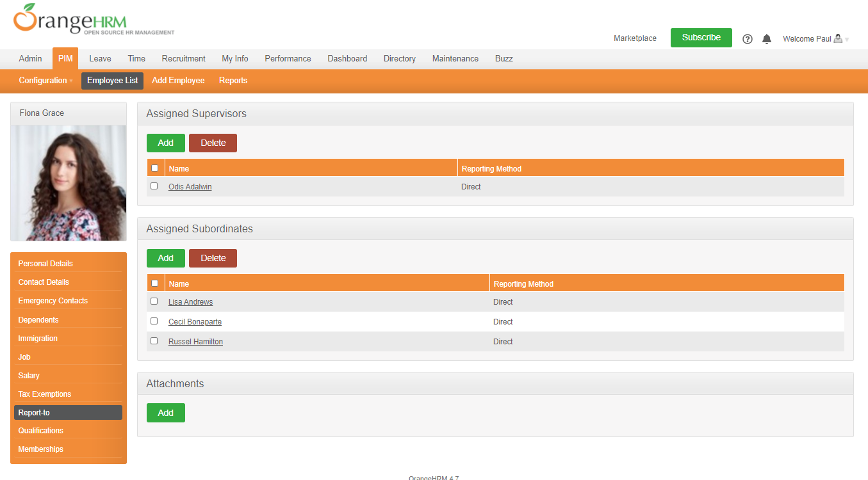This screenshot has height=480, width=868.
Task: Open the Dashboard tab
Action: [347, 58]
